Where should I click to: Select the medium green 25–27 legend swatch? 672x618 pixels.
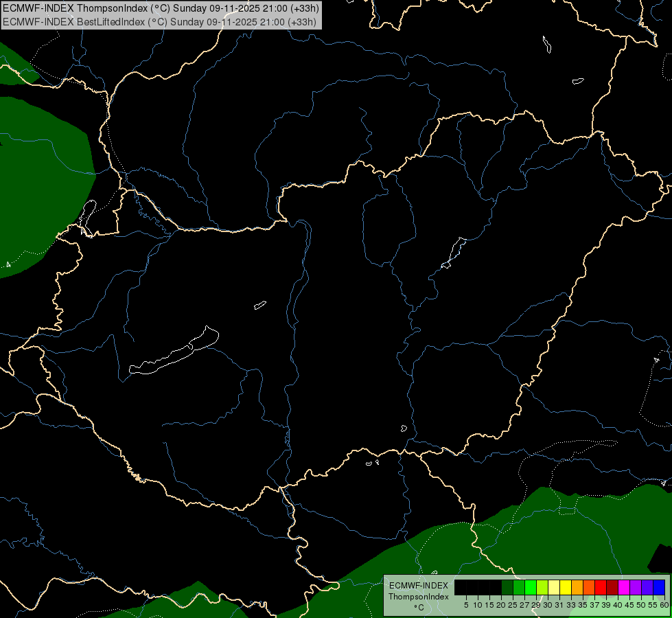click(519, 587)
